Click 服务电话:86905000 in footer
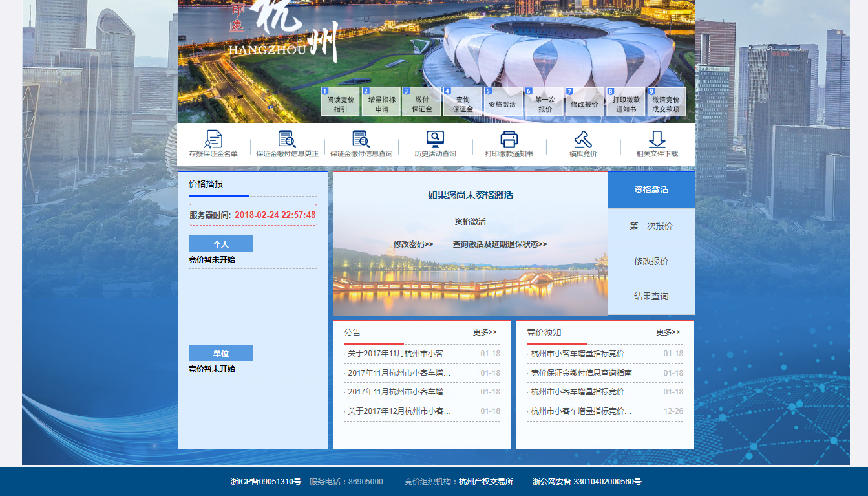868x496 pixels. pos(346,482)
